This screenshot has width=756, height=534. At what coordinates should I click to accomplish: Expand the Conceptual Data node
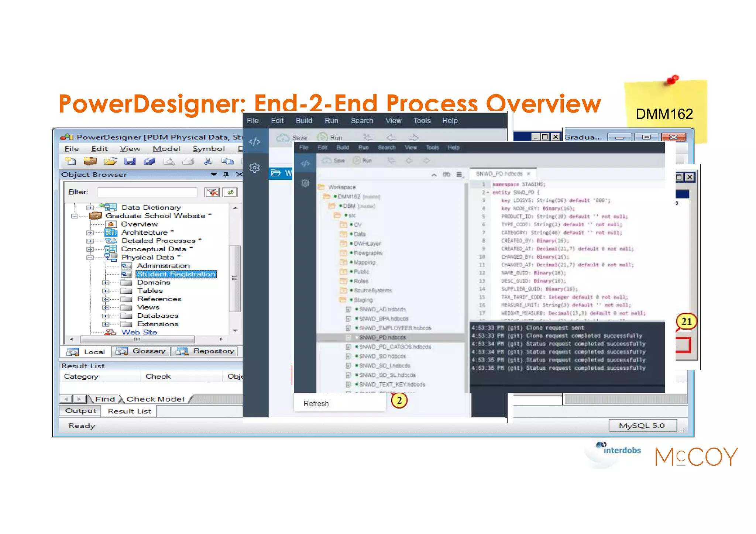90,249
